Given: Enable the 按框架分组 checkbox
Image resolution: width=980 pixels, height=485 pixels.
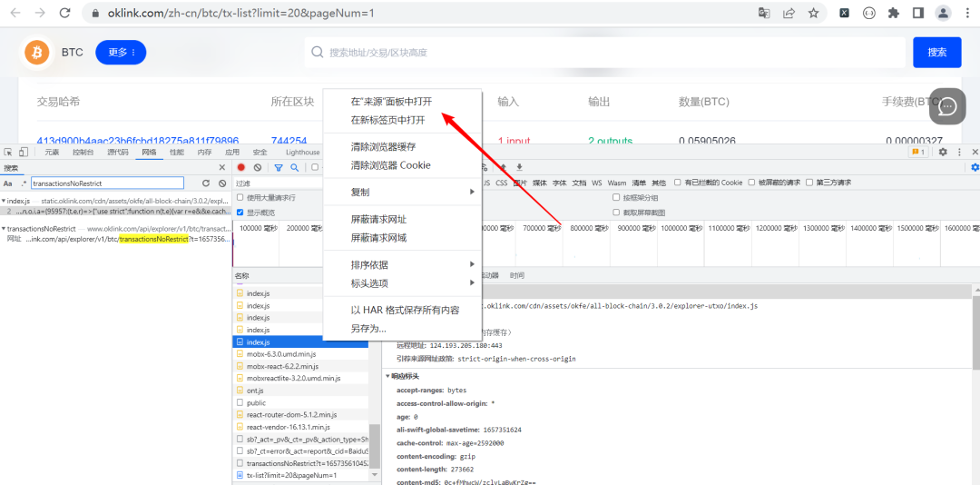Looking at the screenshot, I should (x=617, y=198).
